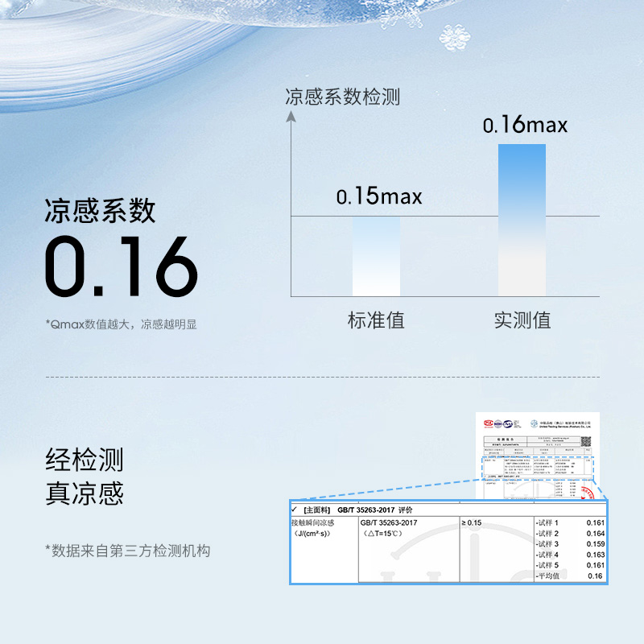The height and width of the screenshot is (644, 644).
Task: Click the 试样 3 value 0.159
Action: pyautogui.click(x=596, y=544)
